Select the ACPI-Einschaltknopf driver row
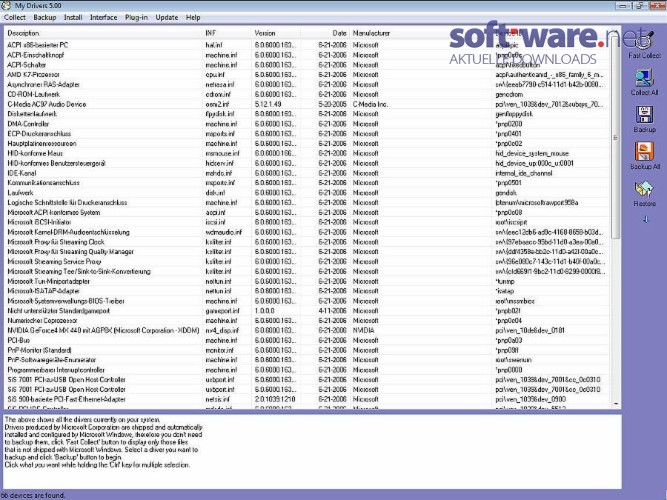This screenshot has width=667, height=500. [306, 55]
